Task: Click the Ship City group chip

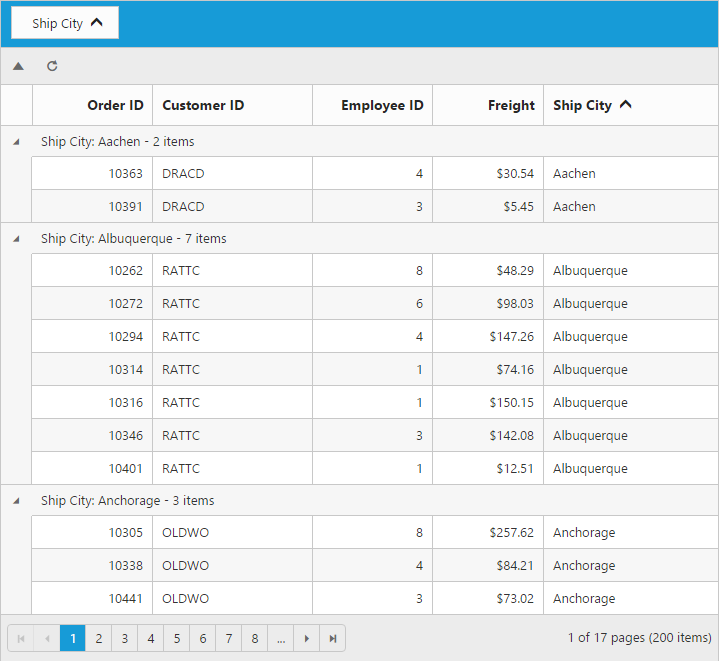Action: pos(65,23)
